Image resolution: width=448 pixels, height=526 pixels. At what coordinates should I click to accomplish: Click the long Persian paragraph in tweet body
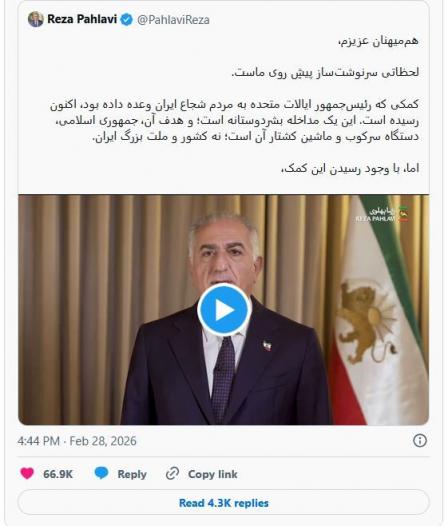point(235,121)
